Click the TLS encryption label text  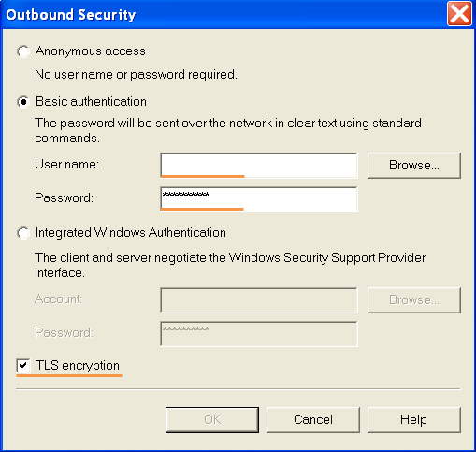tap(78, 365)
